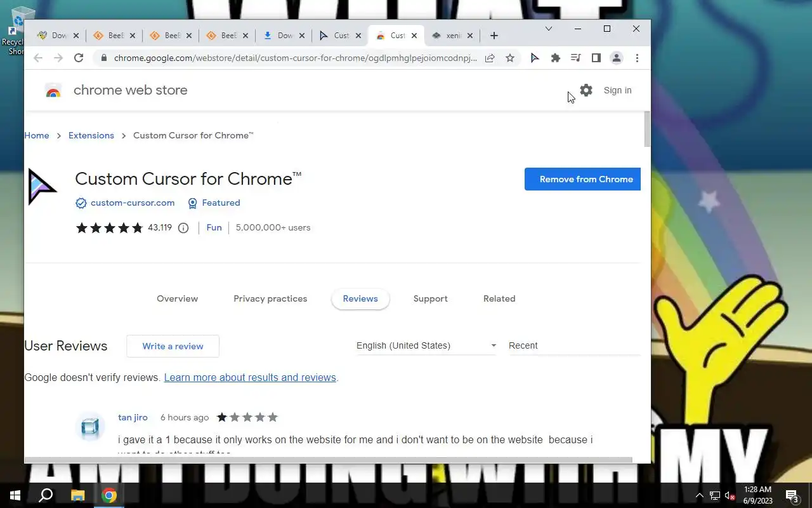Open Windows taskbar search
812x508 pixels.
46,495
